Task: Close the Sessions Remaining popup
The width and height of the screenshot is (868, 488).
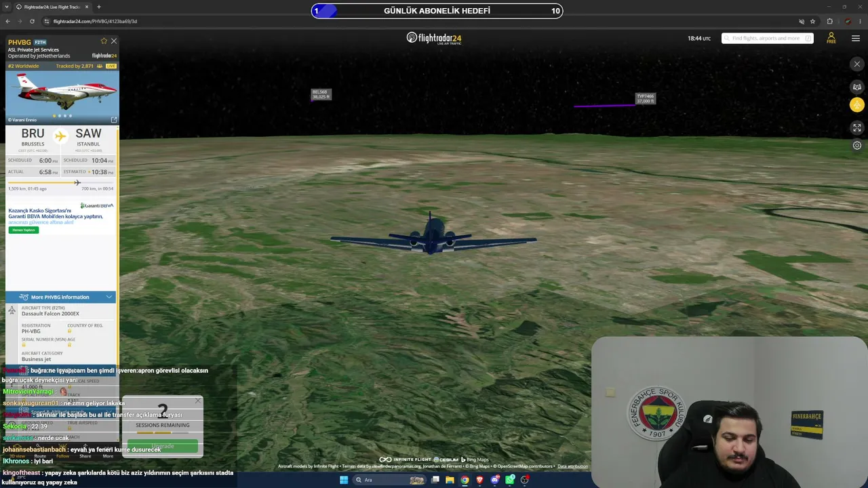Action: pyautogui.click(x=198, y=401)
